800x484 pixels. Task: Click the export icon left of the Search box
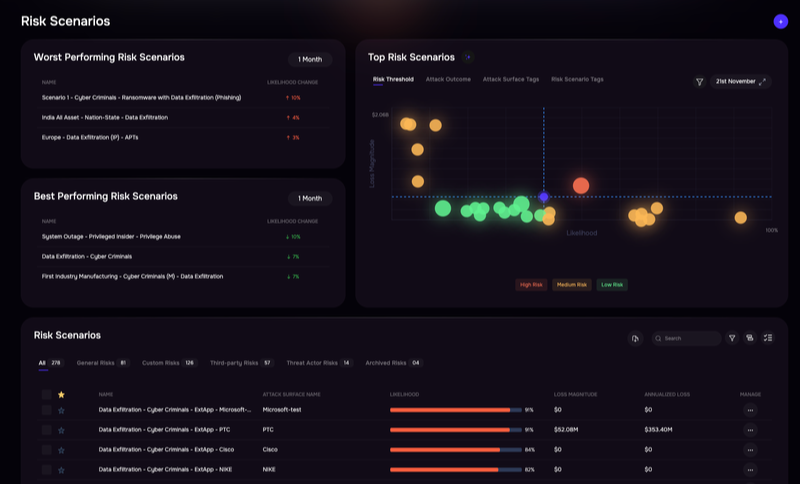pyautogui.click(x=635, y=339)
